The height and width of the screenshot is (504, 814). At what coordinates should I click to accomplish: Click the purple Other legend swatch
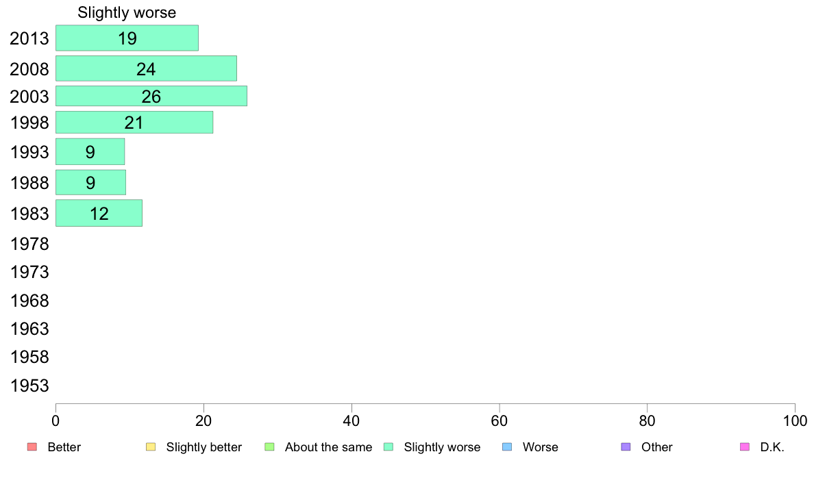[x=626, y=447]
